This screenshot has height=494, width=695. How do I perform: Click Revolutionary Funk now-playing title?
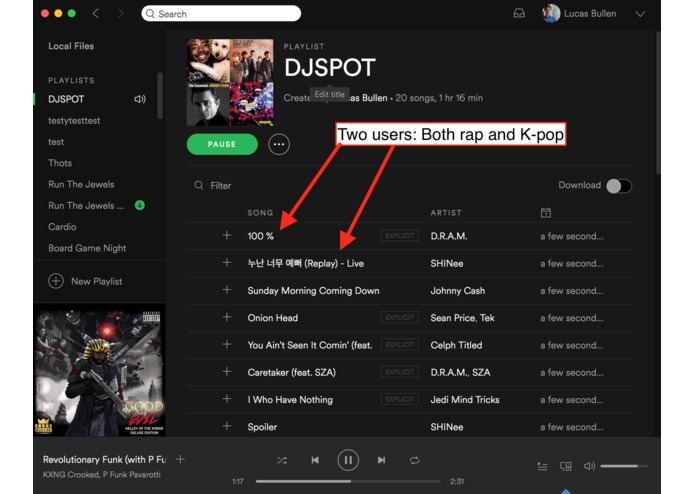104,459
